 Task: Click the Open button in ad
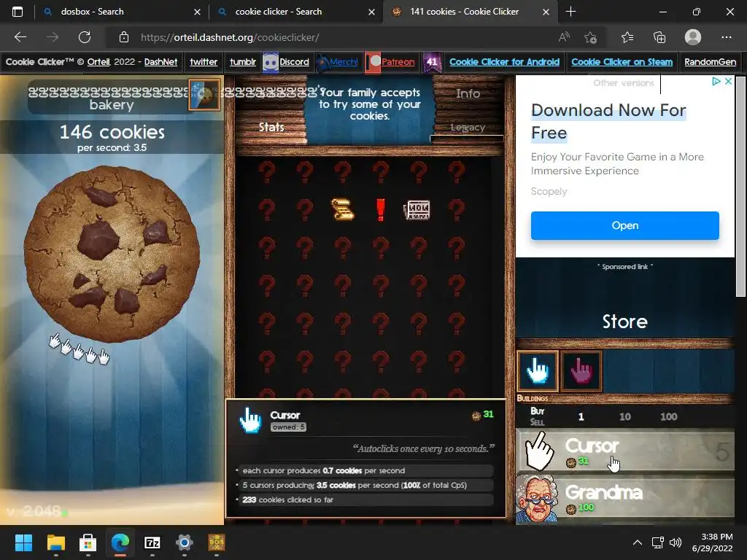[624, 226]
